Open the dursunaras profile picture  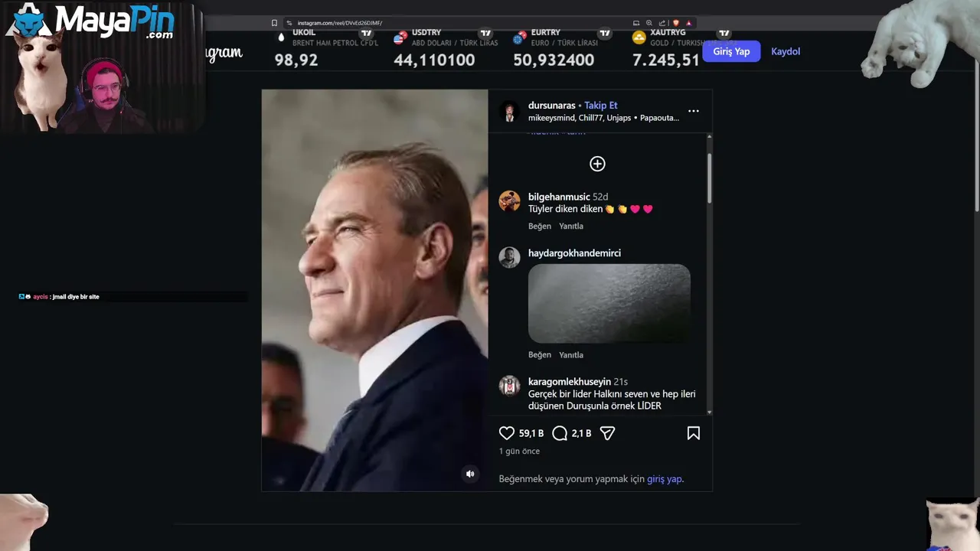(509, 112)
